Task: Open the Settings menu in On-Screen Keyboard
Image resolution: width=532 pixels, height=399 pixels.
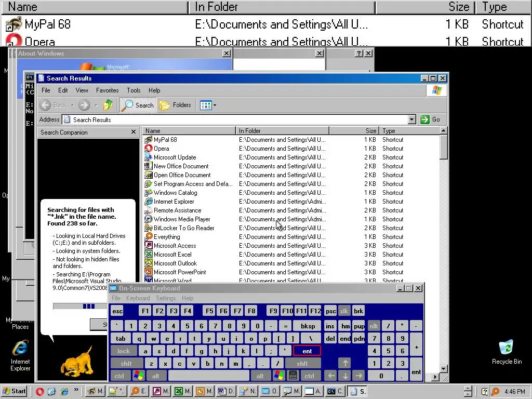Action: click(x=166, y=298)
